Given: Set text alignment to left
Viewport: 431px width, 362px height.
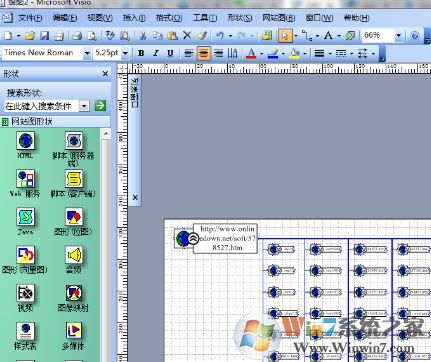Looking at the screenshot, I should point(189,53).
